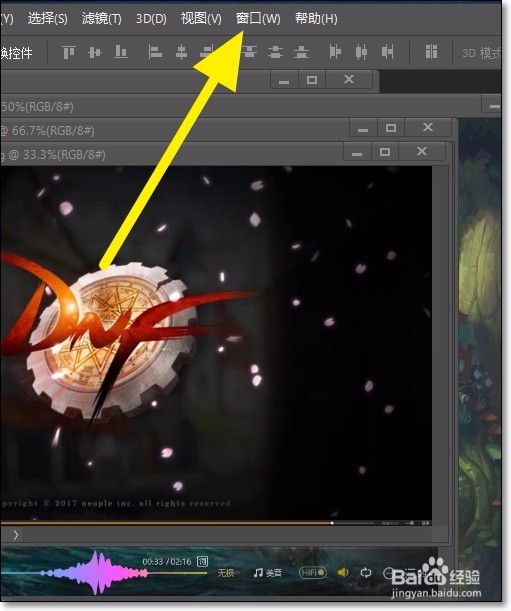Maximize the 33.3% document window
The width and height of the screenshot is (511, 611).
click(x=385, y=151)
